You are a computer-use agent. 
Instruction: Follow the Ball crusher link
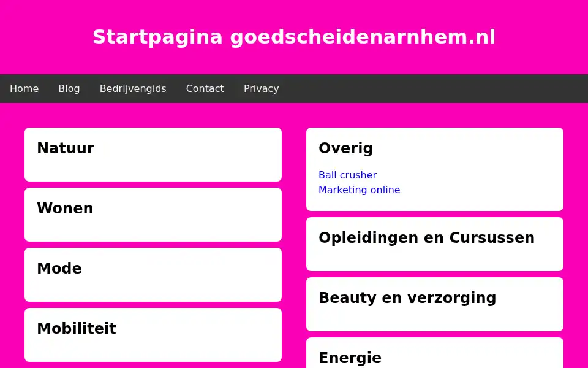pyautogui.click(x=347, y=175)
